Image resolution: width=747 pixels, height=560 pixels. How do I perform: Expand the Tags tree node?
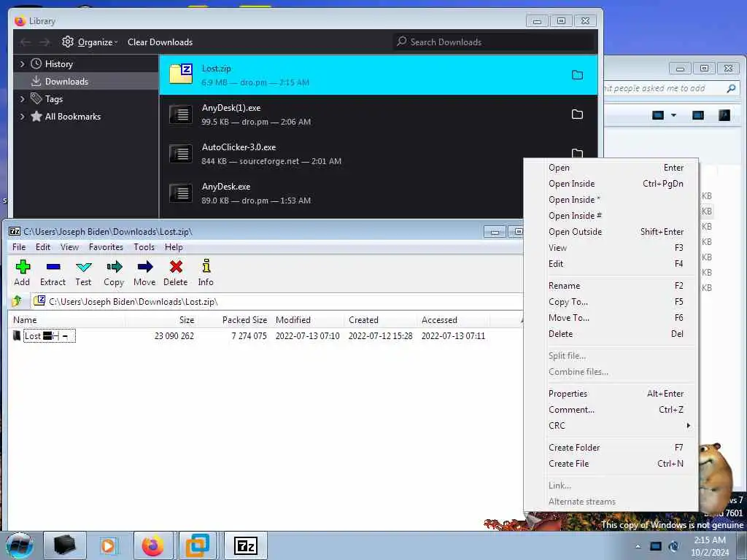pyautogui.click(x=22, y=98)
